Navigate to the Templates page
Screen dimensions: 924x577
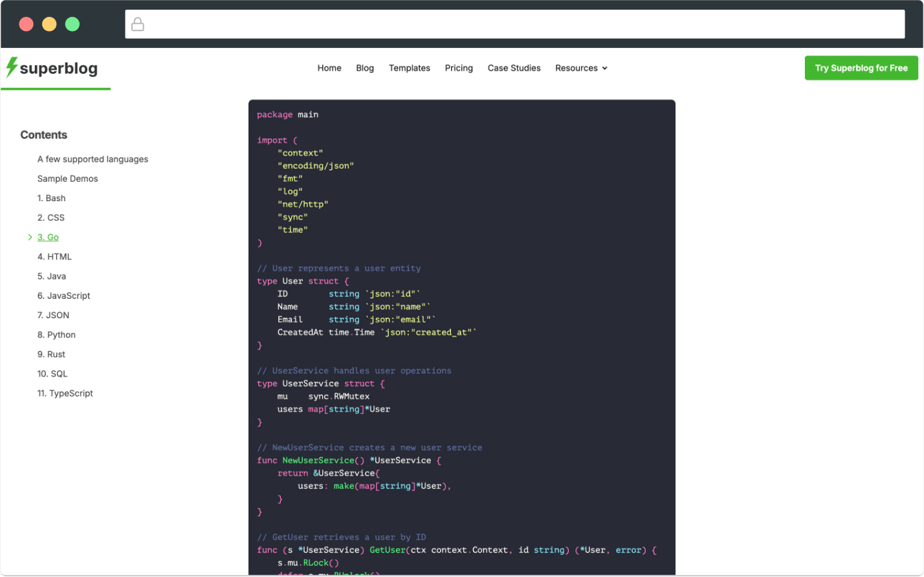click(x=409, y=68)
